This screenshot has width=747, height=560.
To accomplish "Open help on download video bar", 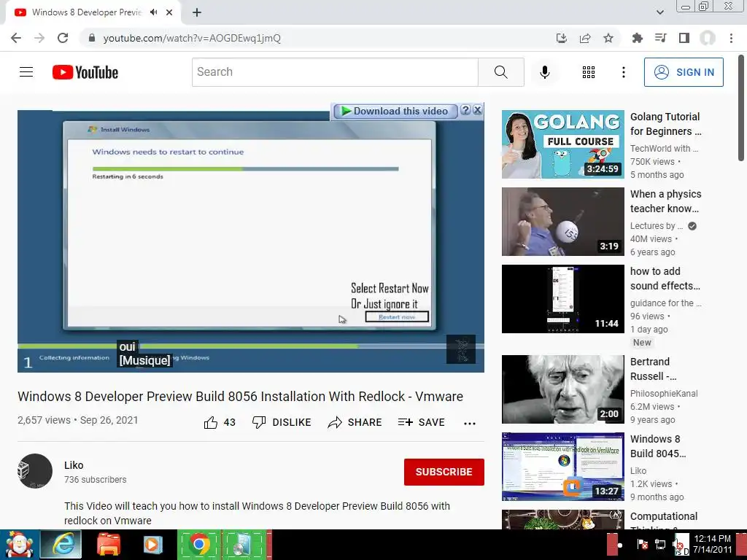I will click(x=465, y=111).
